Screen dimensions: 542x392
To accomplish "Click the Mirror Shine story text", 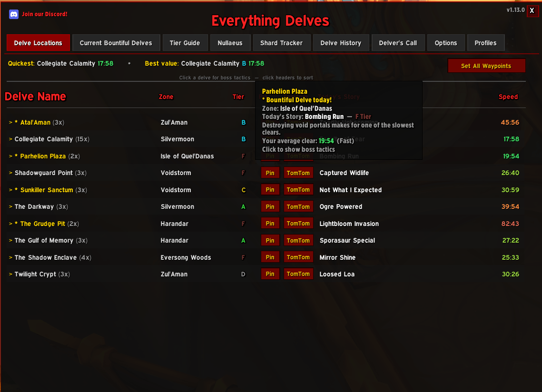I will (x=337, y=257).
